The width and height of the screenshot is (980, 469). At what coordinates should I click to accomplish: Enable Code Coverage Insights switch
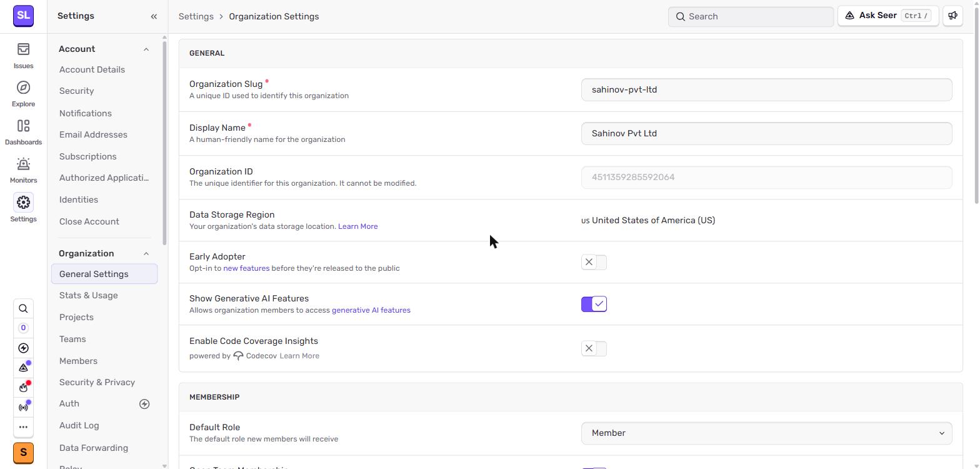pyautogui.click(x=594, y=348)
